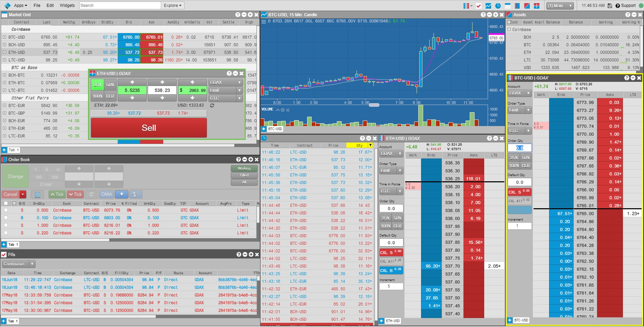The width and height of the screenshot is (644, 327).
Task: Toggle the select-all checkbox in Order Book header
Action: pos(6,203)
